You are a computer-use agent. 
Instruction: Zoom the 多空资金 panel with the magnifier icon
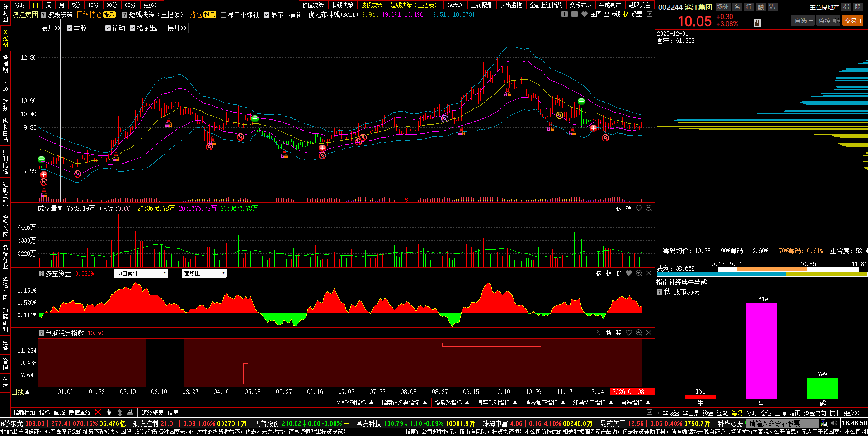point(639,273)
